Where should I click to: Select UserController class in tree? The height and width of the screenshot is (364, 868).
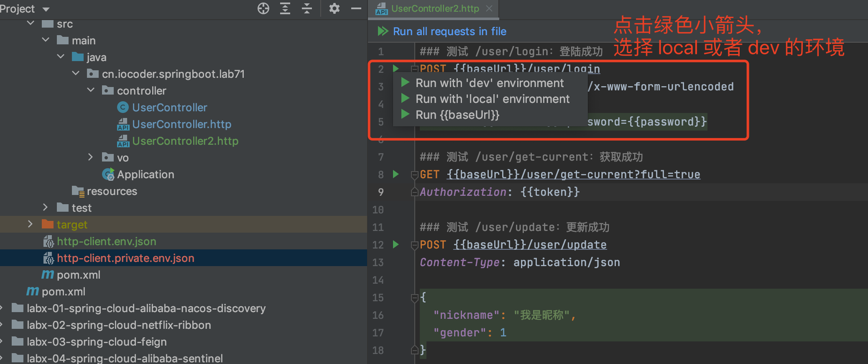[x=169, y=108]
